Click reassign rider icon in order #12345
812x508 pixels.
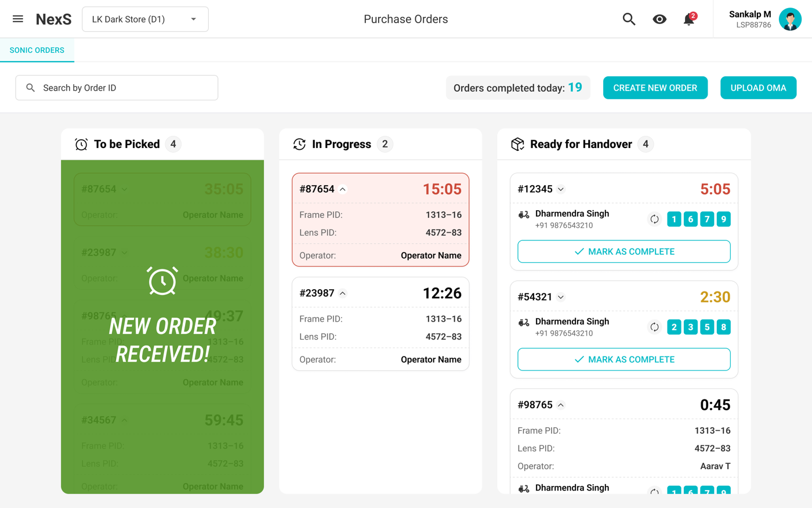(654, 219)
